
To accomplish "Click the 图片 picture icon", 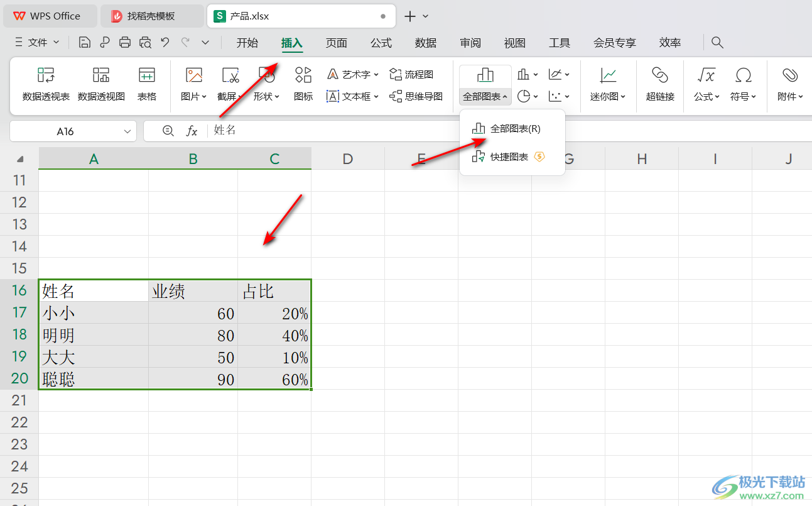I will 193,76.
